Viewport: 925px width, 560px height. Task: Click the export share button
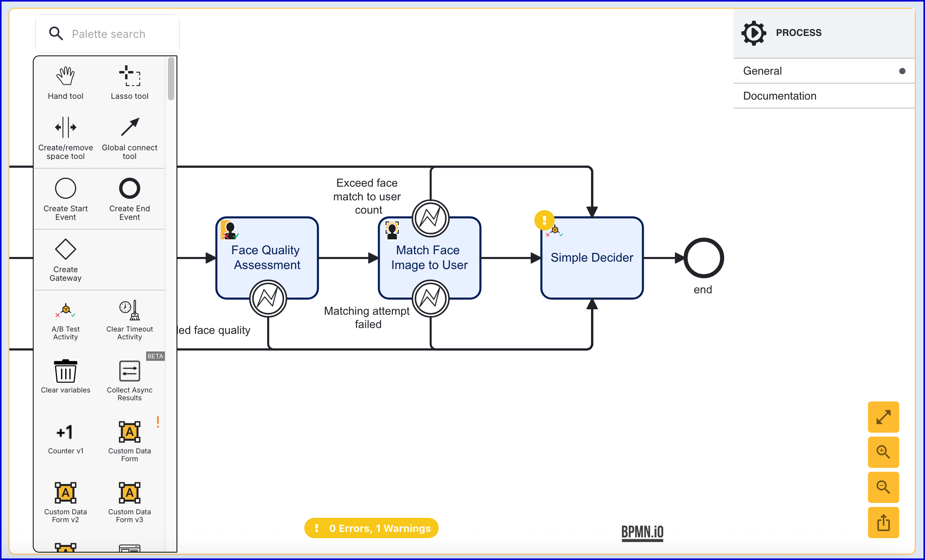coord(883,523)
